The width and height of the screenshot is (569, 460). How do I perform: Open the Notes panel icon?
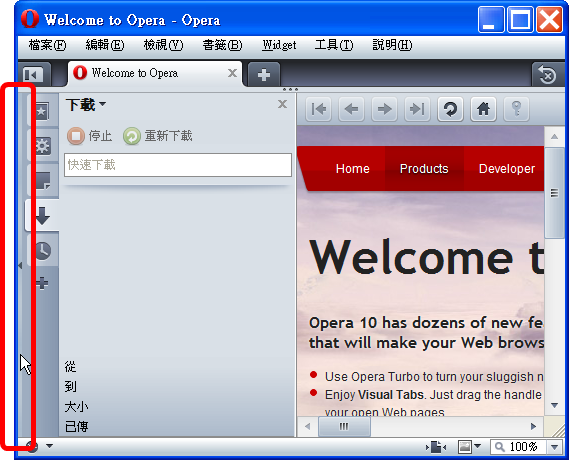(x=43, y=181)
